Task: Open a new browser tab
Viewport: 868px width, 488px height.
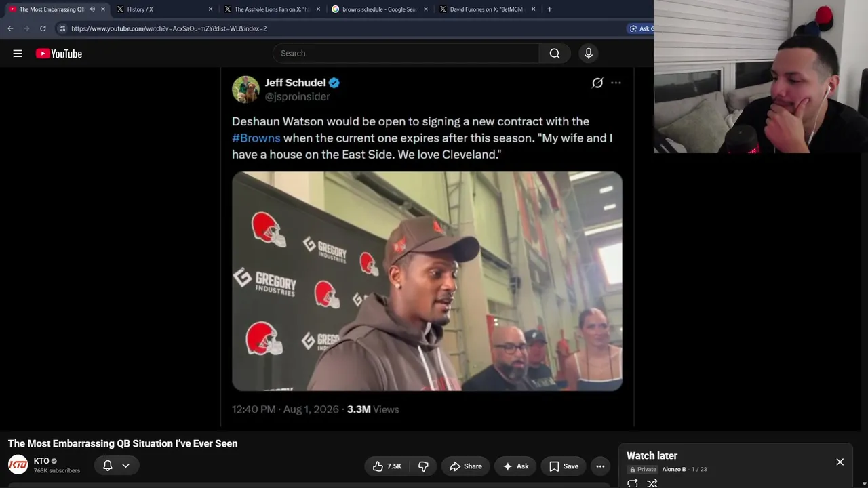Action: tap(549, 9)
